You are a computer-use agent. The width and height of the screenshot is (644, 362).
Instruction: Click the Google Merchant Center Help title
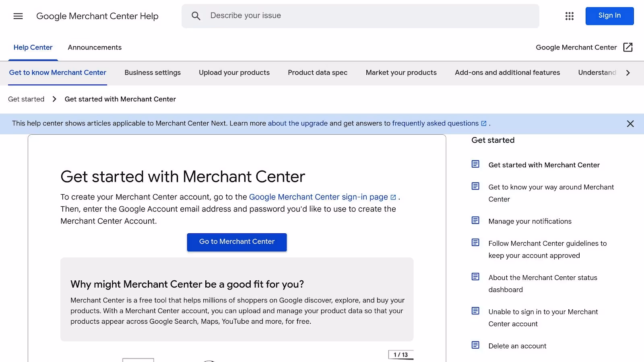point(97,16)
